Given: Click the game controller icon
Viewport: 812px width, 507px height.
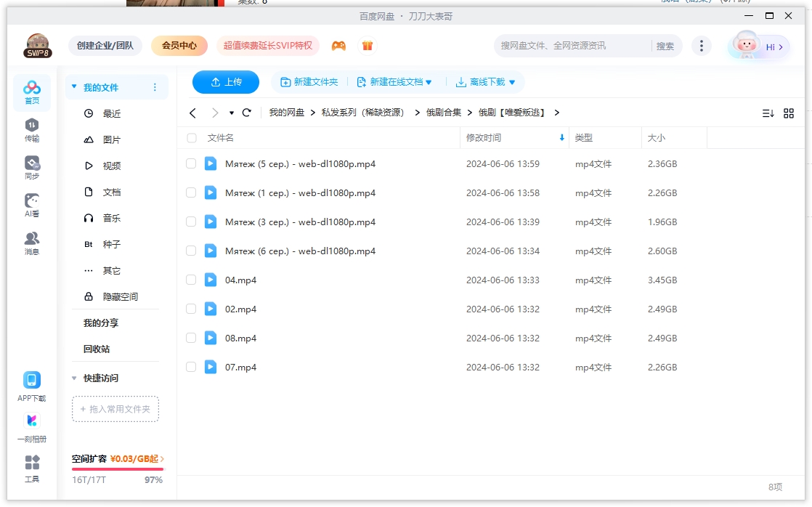Looking at the screenshot, I should (x=338, y=46).
